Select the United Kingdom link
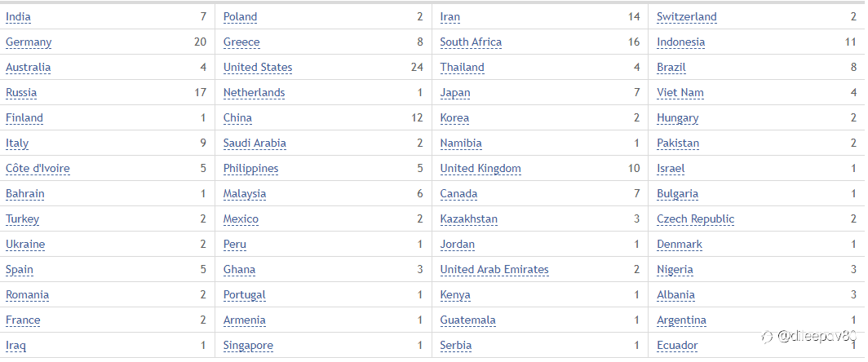Screen dimensions: 868x362 [x=480, y=168]
